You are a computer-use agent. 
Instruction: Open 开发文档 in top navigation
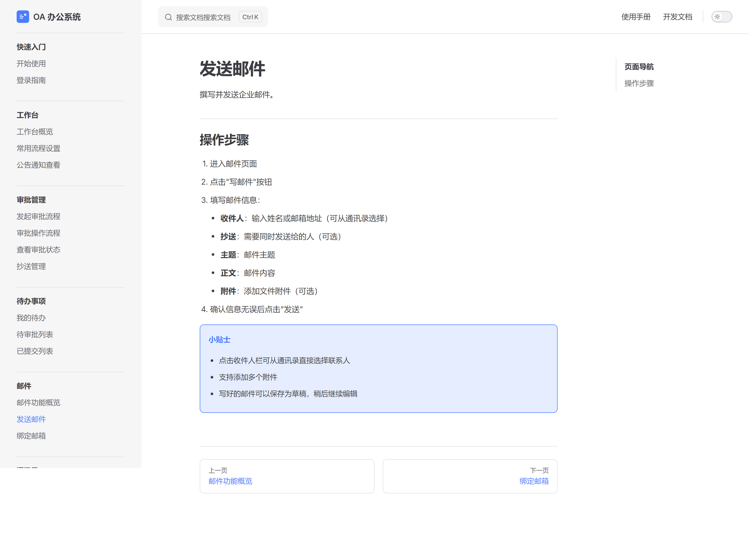click(677, 17)
